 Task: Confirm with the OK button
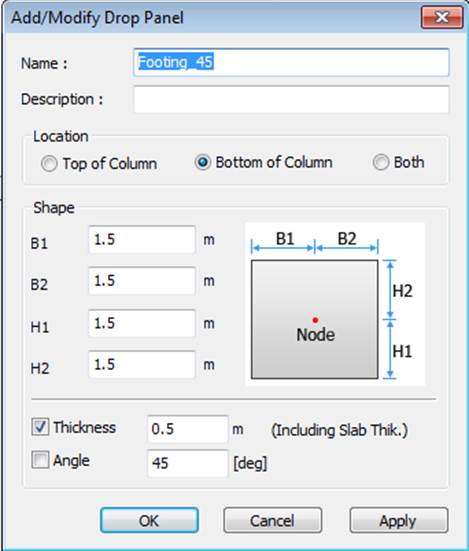pyautogui.click(x=149, y=520)
